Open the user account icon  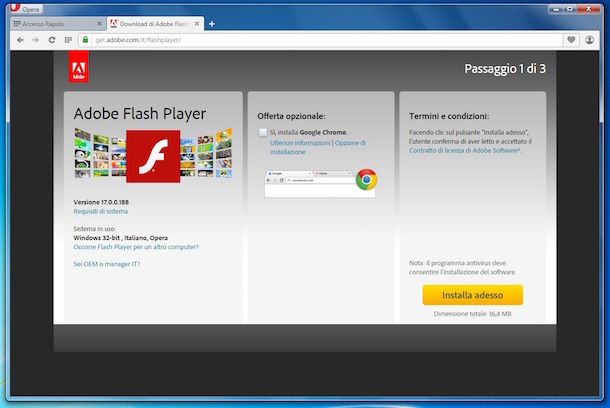[x=589, y=40]
